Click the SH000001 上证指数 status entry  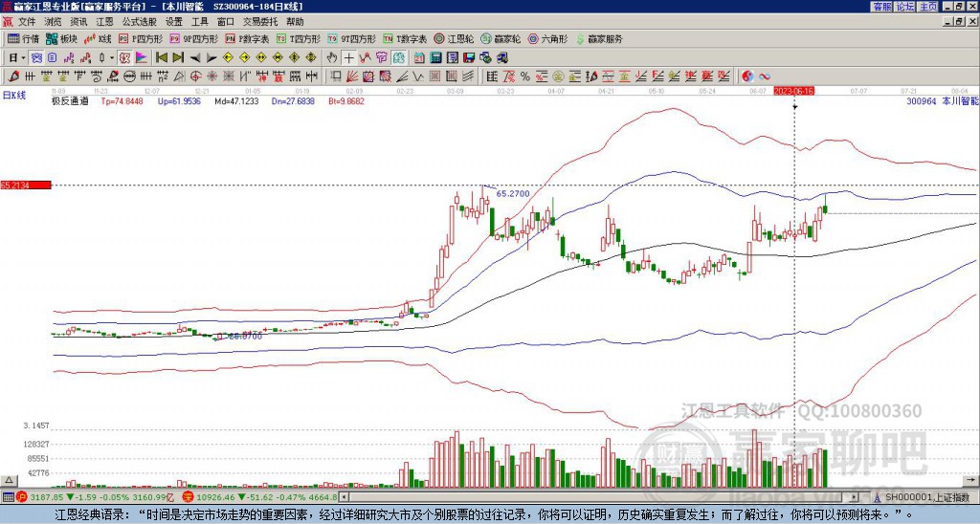926,497
